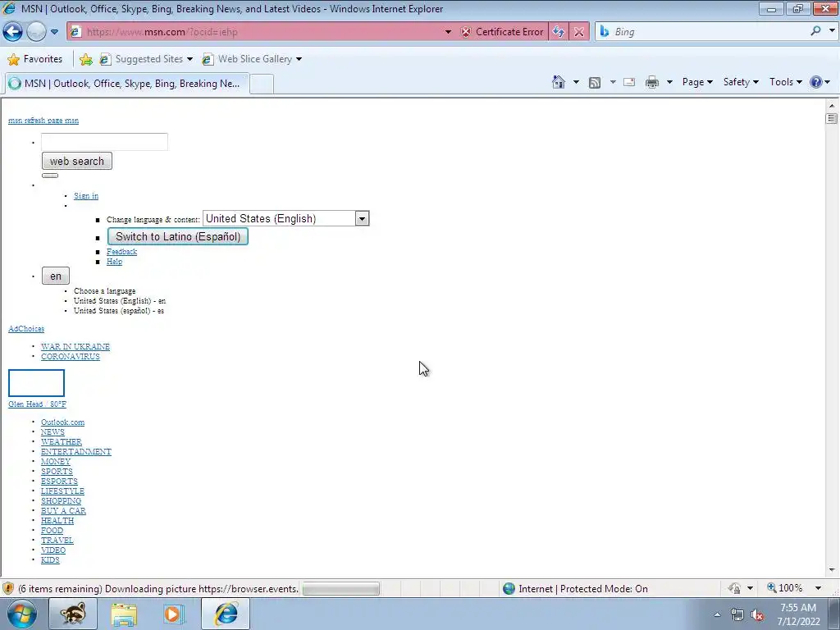
Task: Click the muted volume tray icon
Action: coord(757,615)
